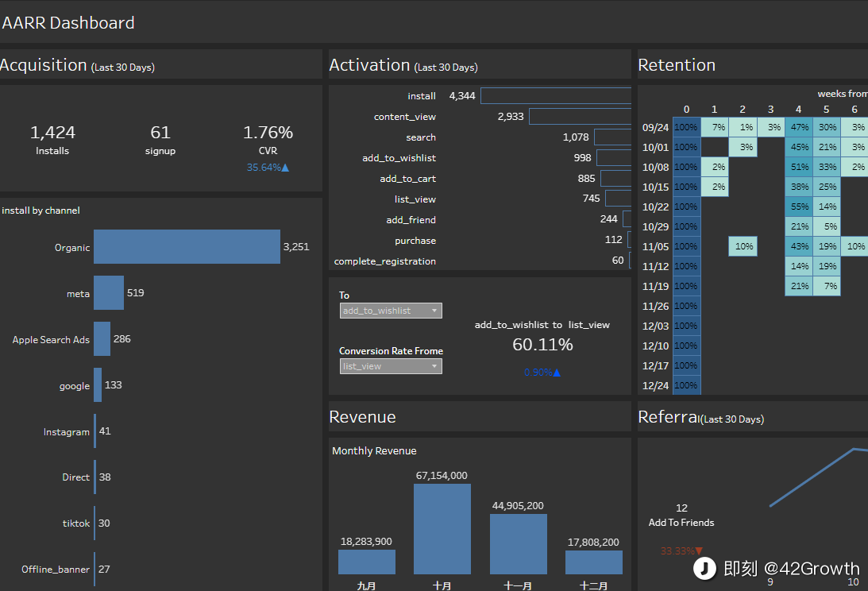Select the 47% retention cell for 09/24
The image size is (868, 591).
tap(799, 127)
